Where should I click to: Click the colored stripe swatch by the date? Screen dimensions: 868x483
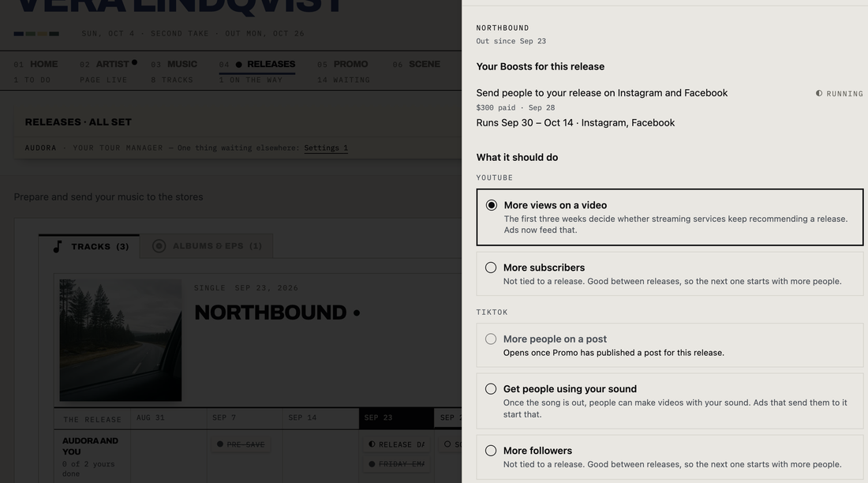point(36,34)
